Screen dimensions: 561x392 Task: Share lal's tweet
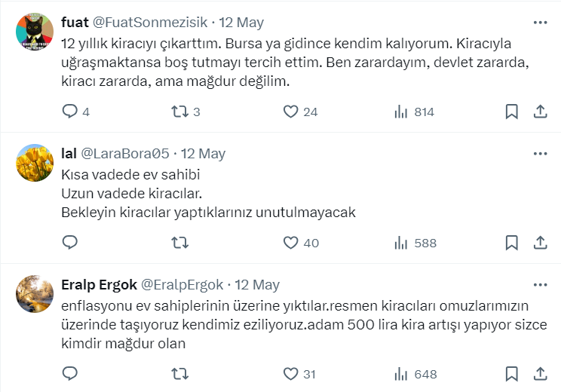(540, 243)
